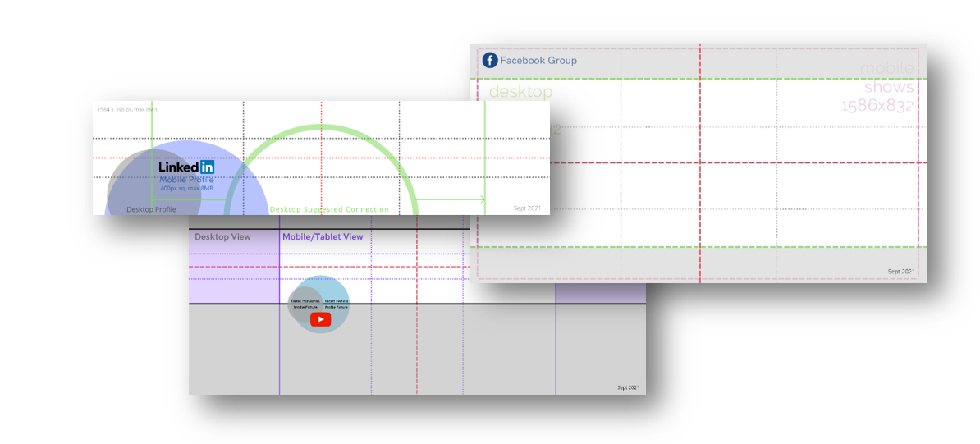Click "Tablet Vertical Profile Picture" label
980x444 pixels.
pyautogui.click(x=337, y=304)
